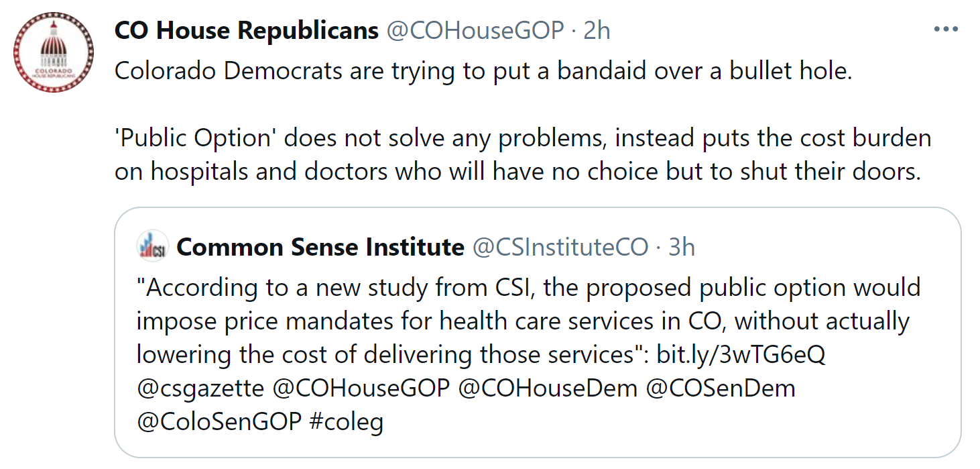Open the @COSenDem mention
The width and height of the screenshot is (980, 469).
[x=721, y=388]
